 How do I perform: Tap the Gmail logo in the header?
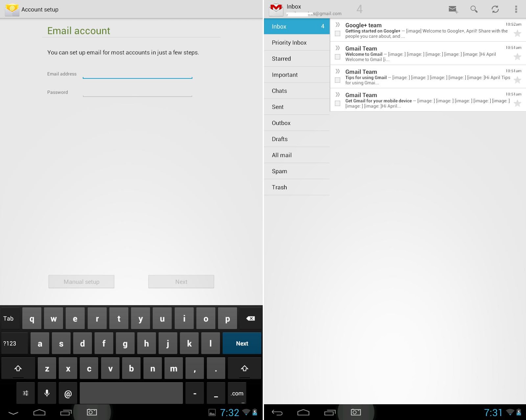276,9
